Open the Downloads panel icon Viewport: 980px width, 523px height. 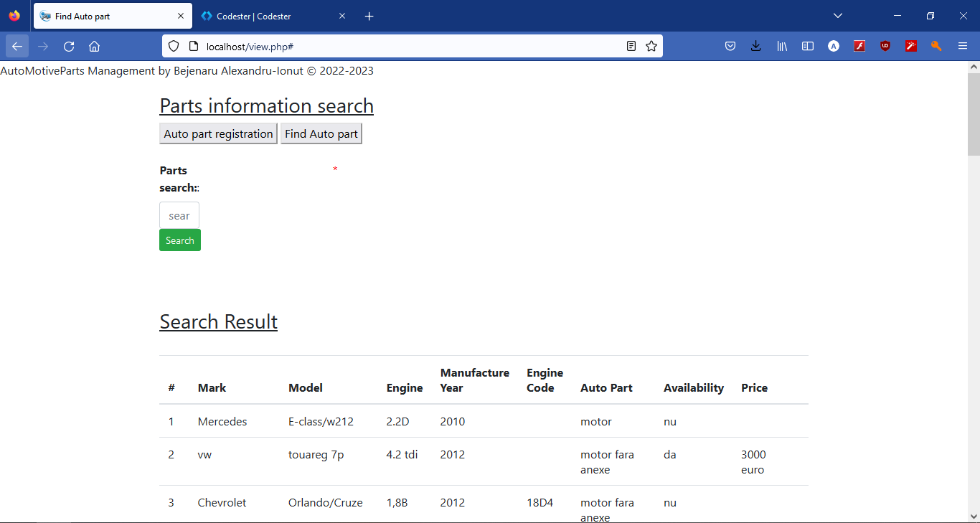pos(755,45)
